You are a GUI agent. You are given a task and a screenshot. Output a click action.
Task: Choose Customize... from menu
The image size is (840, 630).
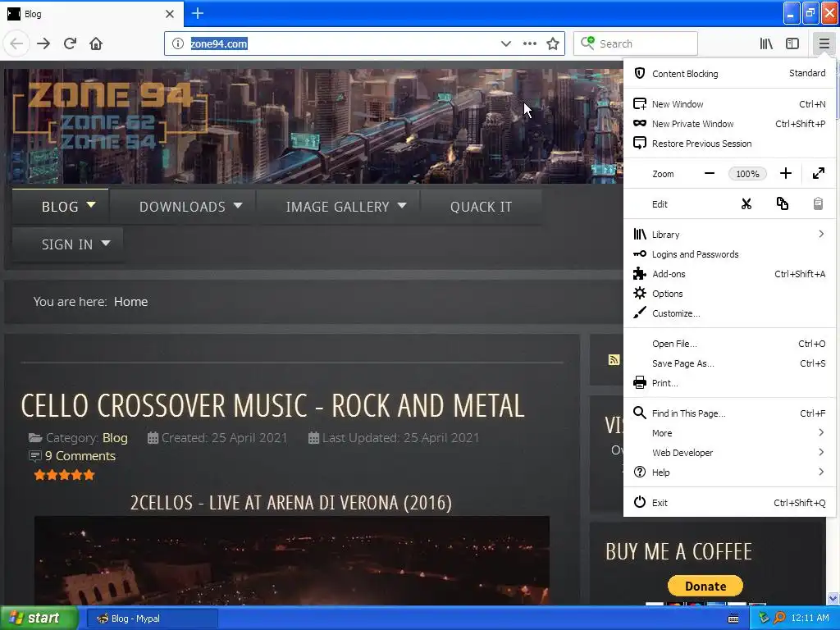[x=729, y=313]
